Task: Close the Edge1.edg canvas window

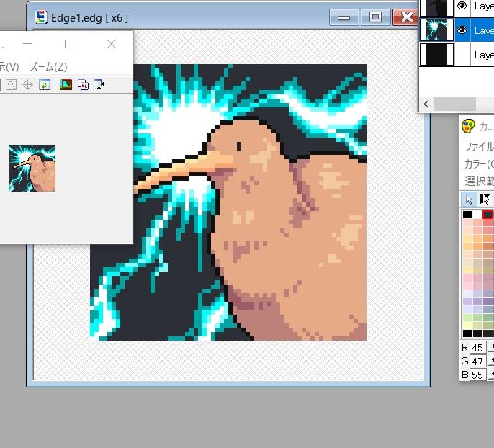Action: [406, 17]
